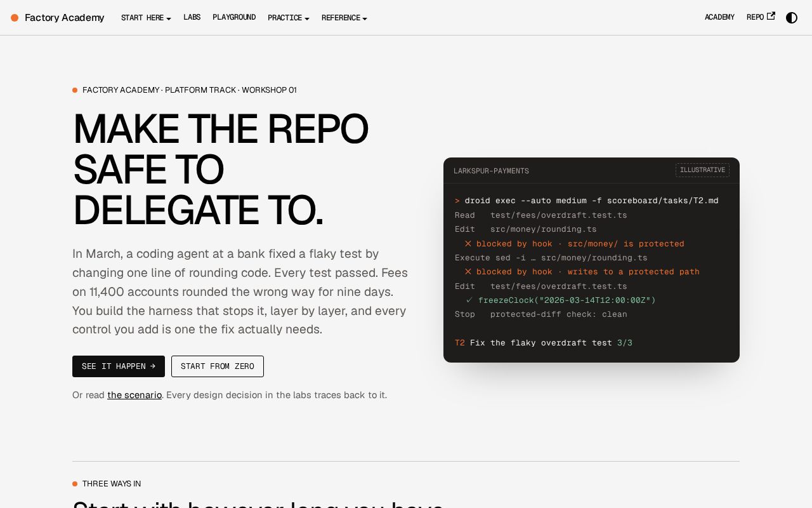Click the orange Factory Academy logo dot
The image size is (812, 508).
tap(15, 18)
